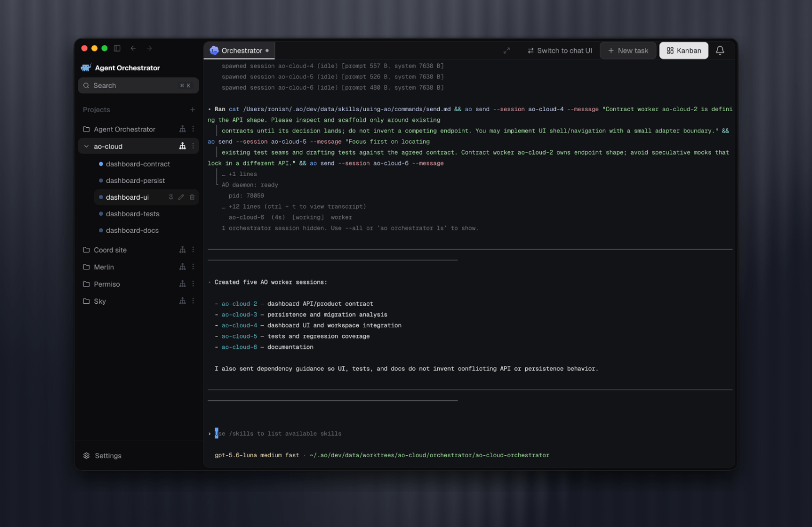The height and width of the screenshot is (527, 812).
Task: Create a New task
Action: [x=628, y=50]
